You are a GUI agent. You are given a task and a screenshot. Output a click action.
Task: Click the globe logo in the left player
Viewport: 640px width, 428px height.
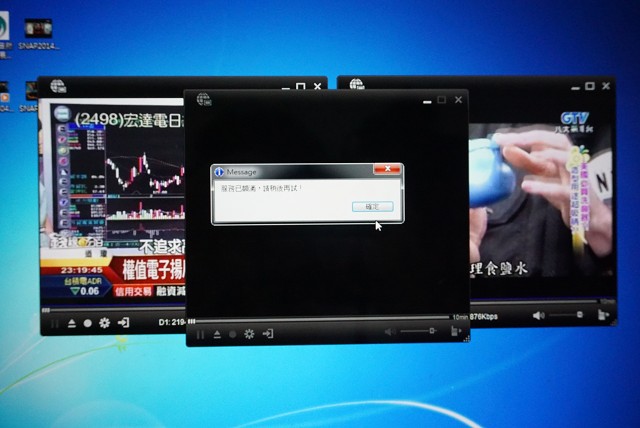58,86
